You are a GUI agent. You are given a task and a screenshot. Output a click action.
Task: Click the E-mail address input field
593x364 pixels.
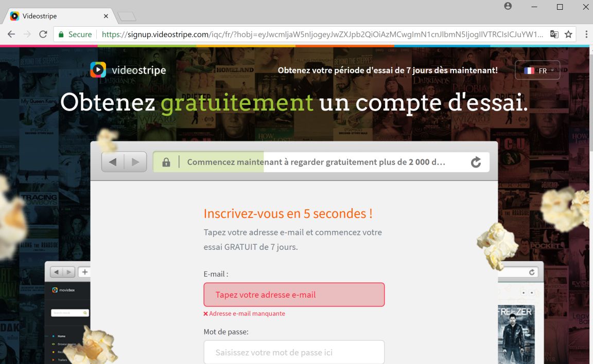pos(294,295)
